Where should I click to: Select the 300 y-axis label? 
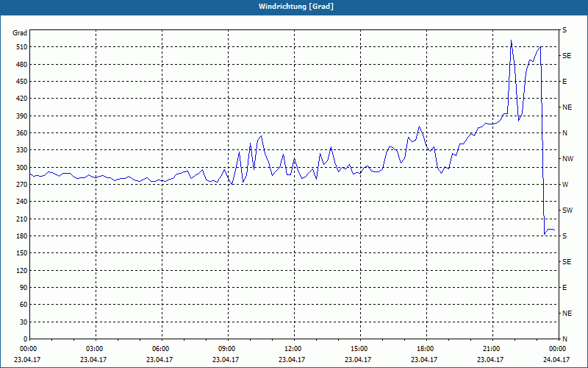[x=21, y=168]
